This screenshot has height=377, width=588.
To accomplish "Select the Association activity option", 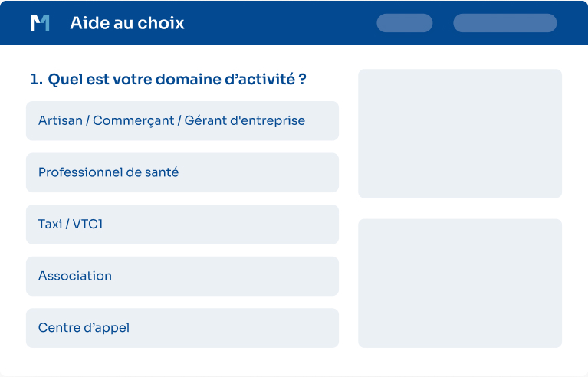I will pos(182,276).
